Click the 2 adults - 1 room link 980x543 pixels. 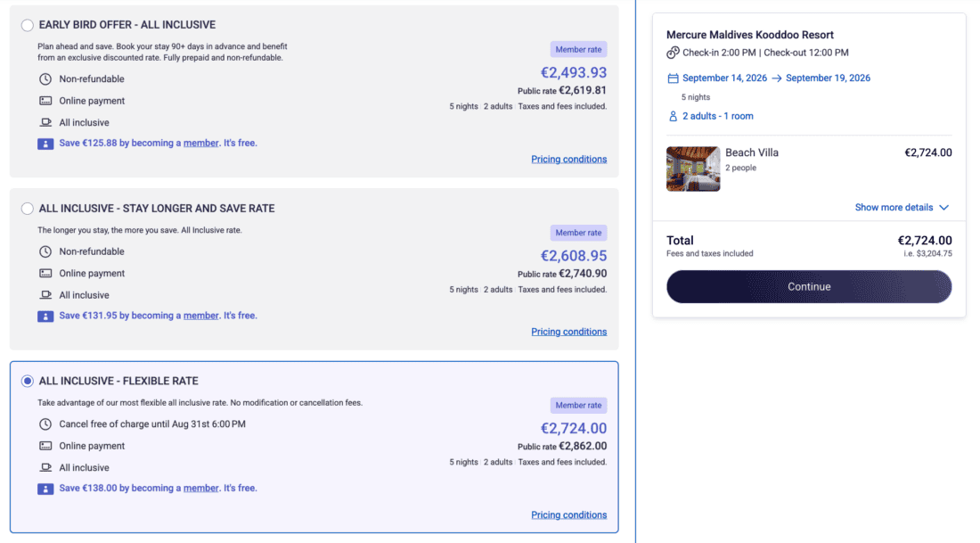tap(717, 116)
